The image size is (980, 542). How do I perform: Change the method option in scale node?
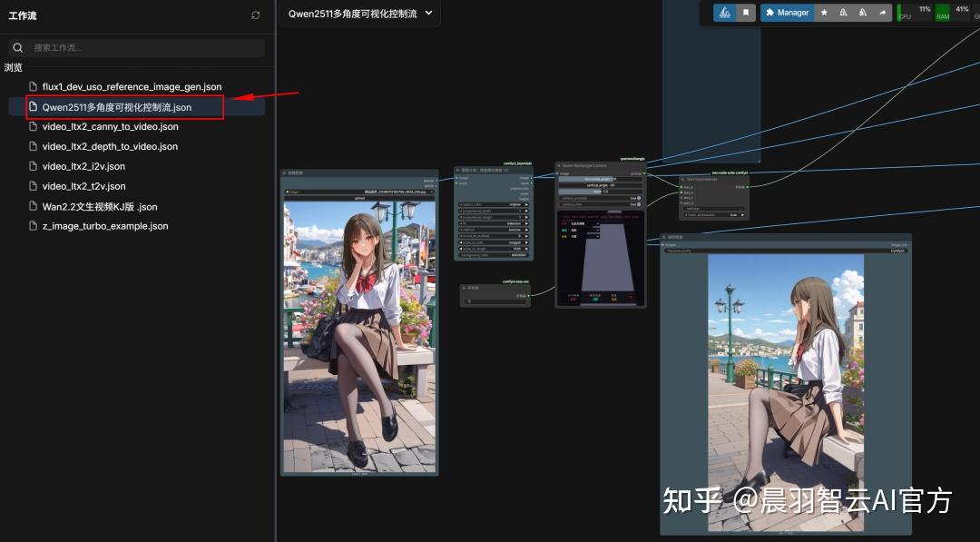coord(494,230)
